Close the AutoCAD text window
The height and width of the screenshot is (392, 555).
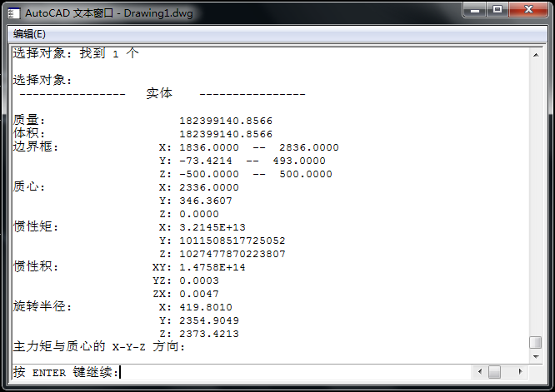[528, 10]
